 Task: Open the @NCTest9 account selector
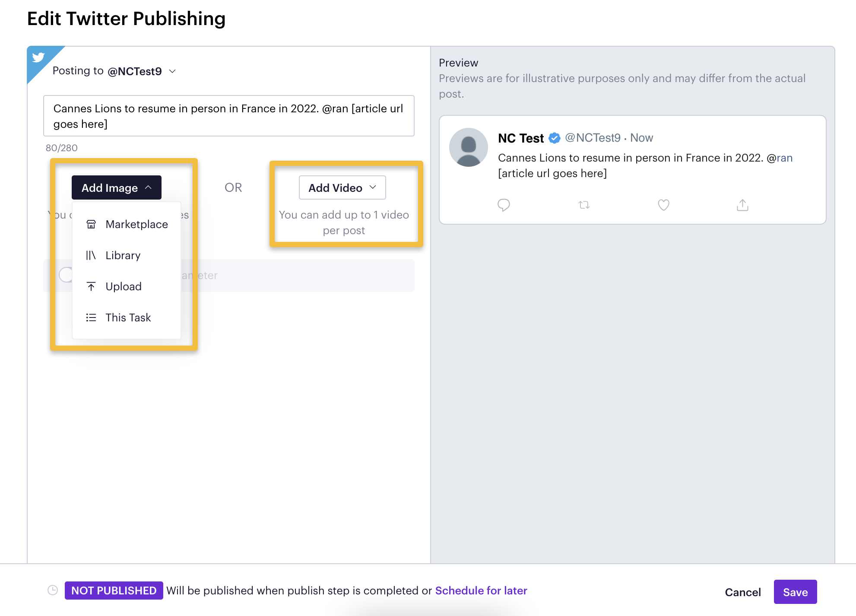[x=143, y=71]
